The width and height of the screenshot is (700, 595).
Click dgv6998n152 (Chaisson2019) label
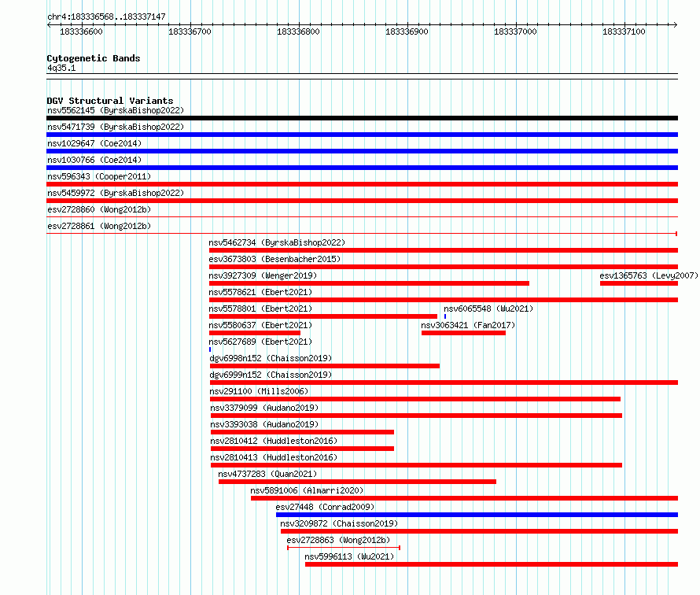click(x=271, y=358)
